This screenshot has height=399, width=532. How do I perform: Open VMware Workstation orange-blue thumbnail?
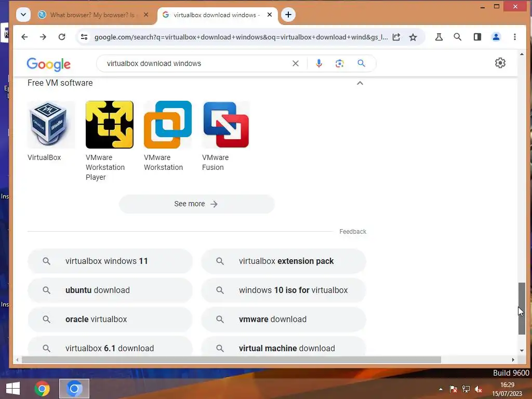[x=168, y=125]
